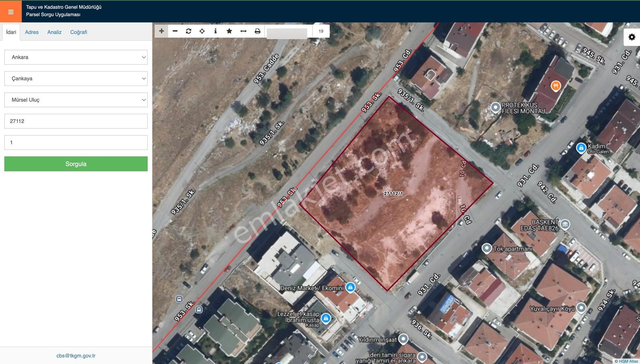Open the Coğrafi tab
This screenshot has width=640, height=364.
(x=78, y=32)
